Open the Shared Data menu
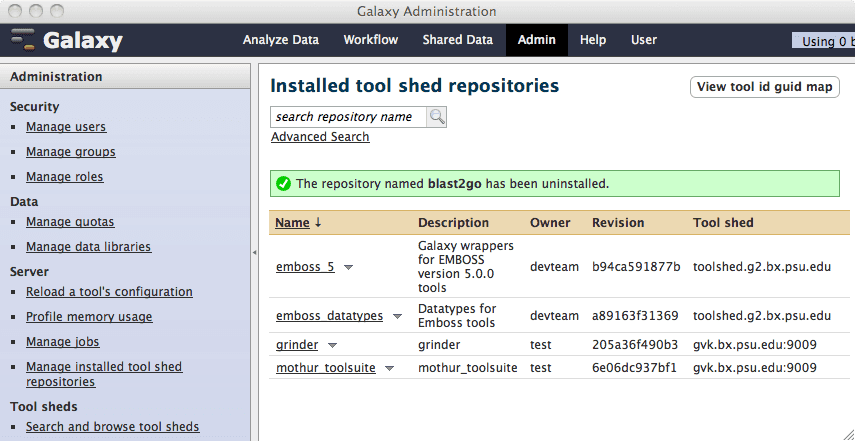The width and height of the screenshot is (855, 441). click(457, 40)
